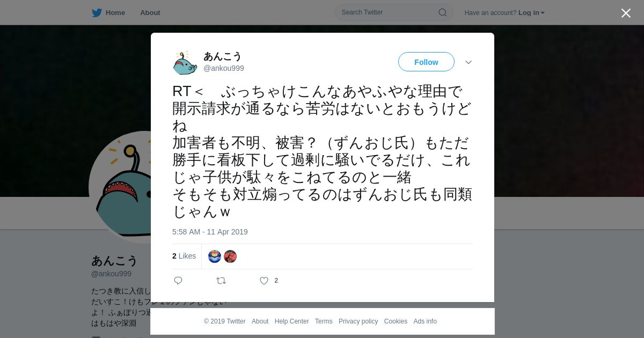Close the tweet overlay with X
Viewport: 644px width, 338px height.
(x=626, y=13)
